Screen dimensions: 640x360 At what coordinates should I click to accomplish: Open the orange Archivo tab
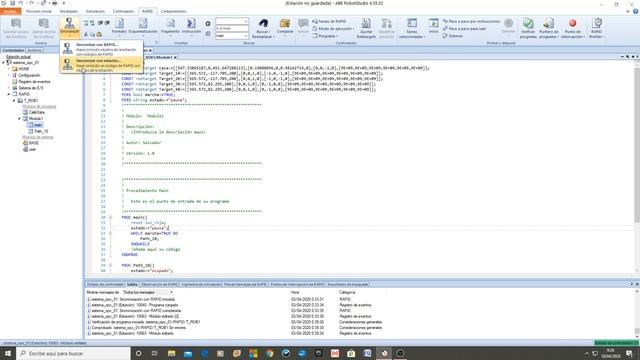click(x=10, y=11)
